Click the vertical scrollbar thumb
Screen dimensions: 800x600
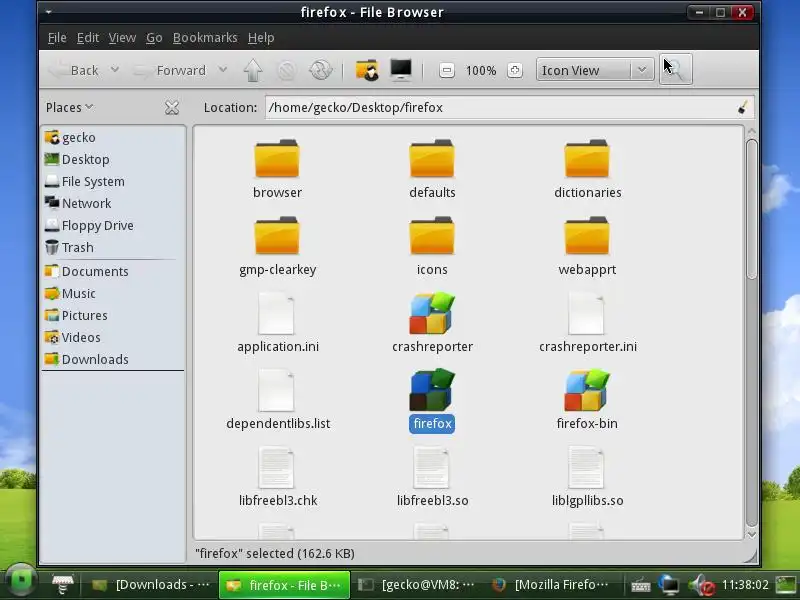pos(751,209)
